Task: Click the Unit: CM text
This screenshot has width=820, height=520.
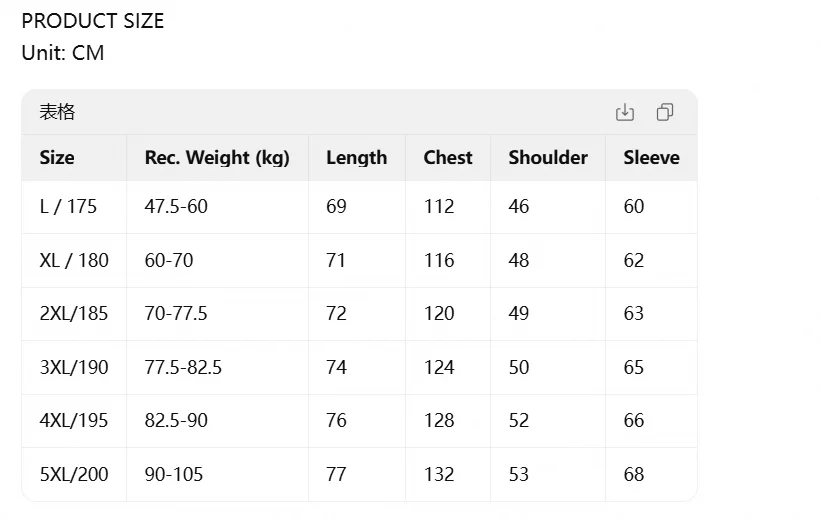Action: click(63, 53)
